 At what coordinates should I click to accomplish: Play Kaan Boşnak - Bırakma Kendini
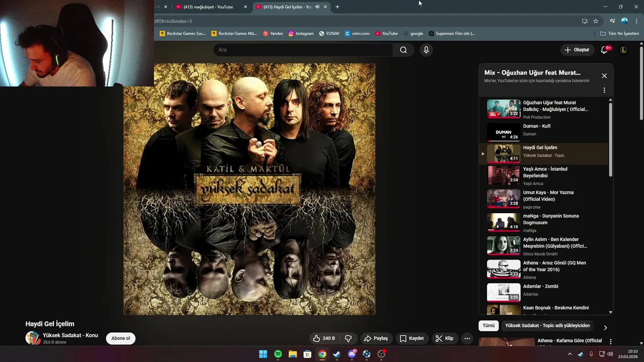click(544, 310)
